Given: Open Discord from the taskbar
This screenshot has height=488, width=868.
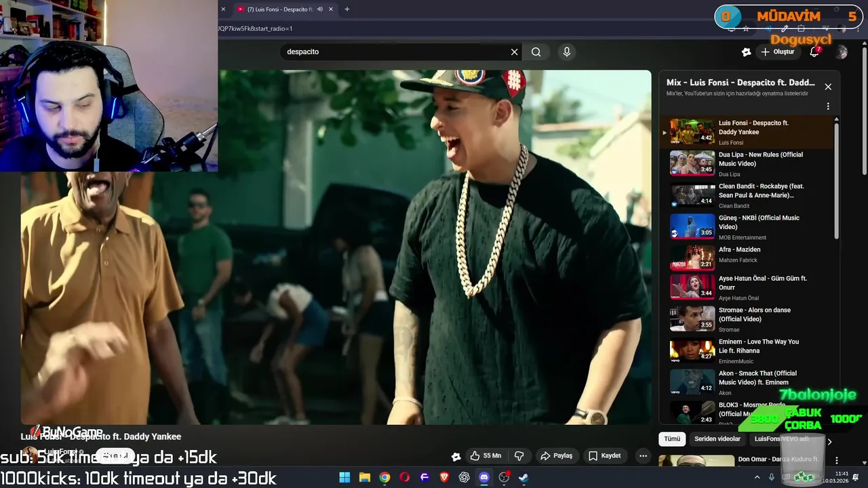Looking at the screenshot, I should (x=484, y=477).
